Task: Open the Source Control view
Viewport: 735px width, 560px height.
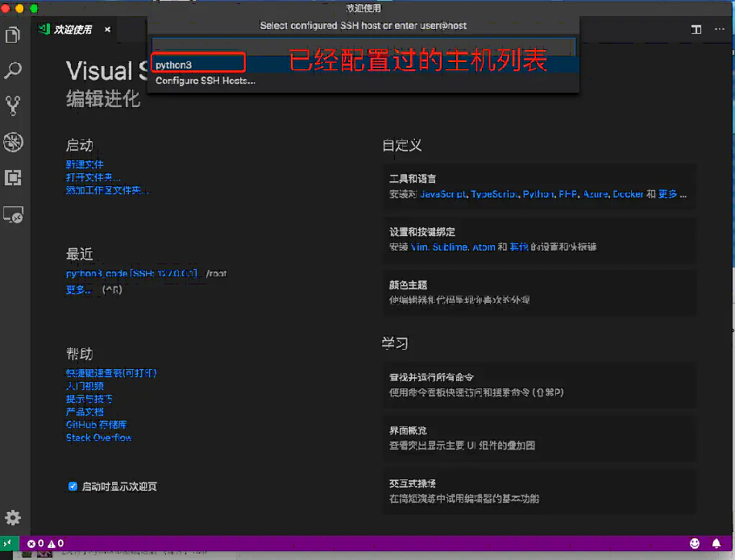Action: point(13,106)
